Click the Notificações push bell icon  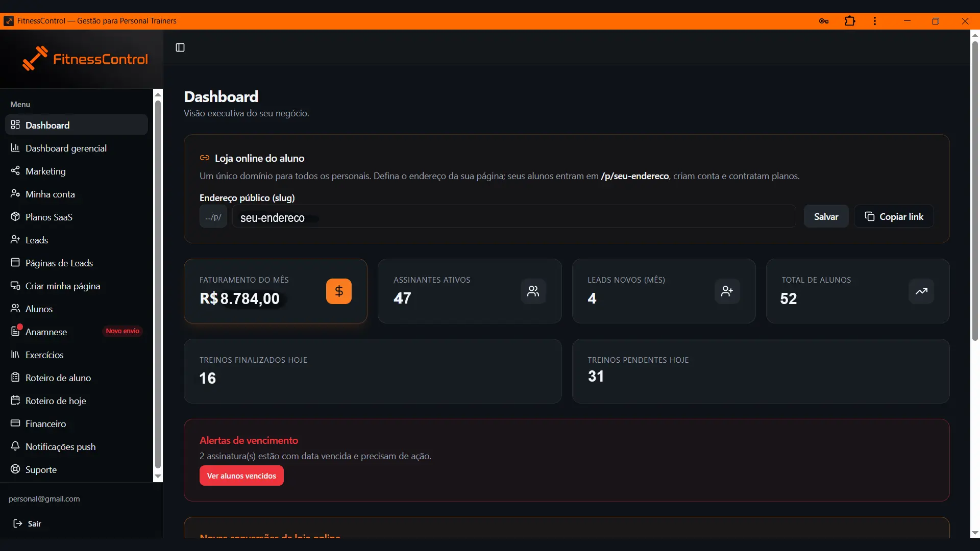tap(15, 446)
